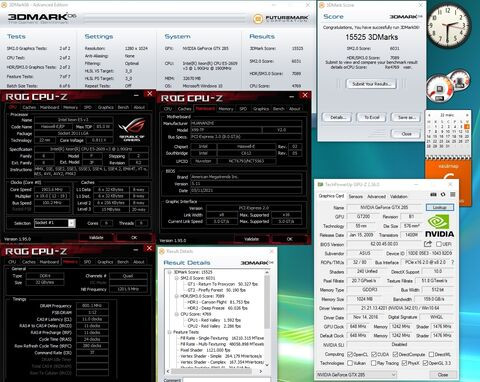Click the GPU-Z title bar icon
This screenshot has width=480, height=382.
pyautogui.click(x=320, y=184)
